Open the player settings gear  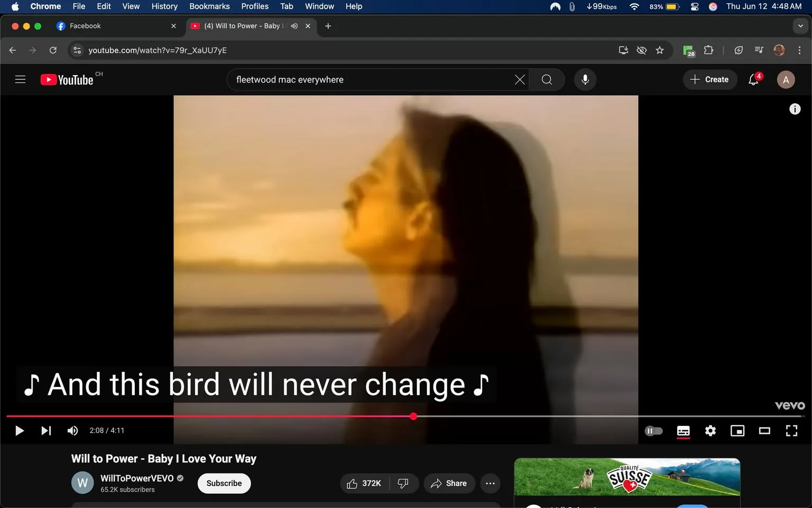(710, 431)
